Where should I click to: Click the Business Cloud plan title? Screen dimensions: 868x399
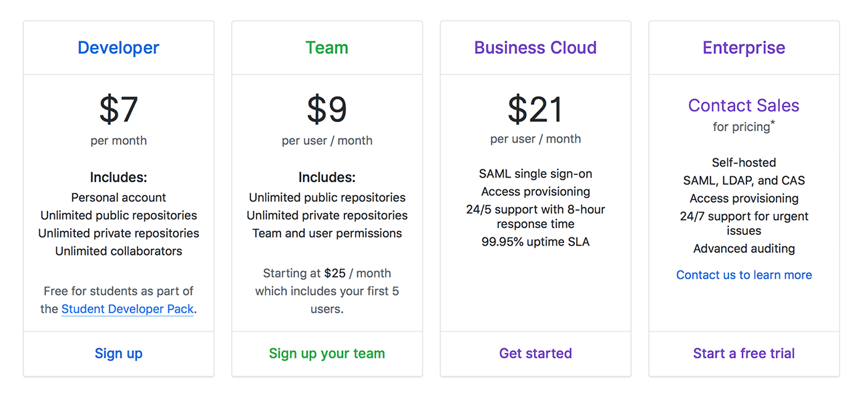tap(535, 48)
